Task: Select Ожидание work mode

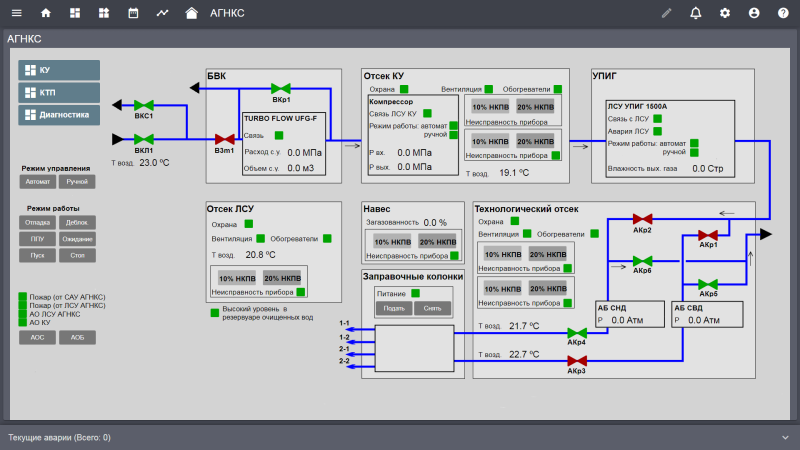Action: pos(77,239)
